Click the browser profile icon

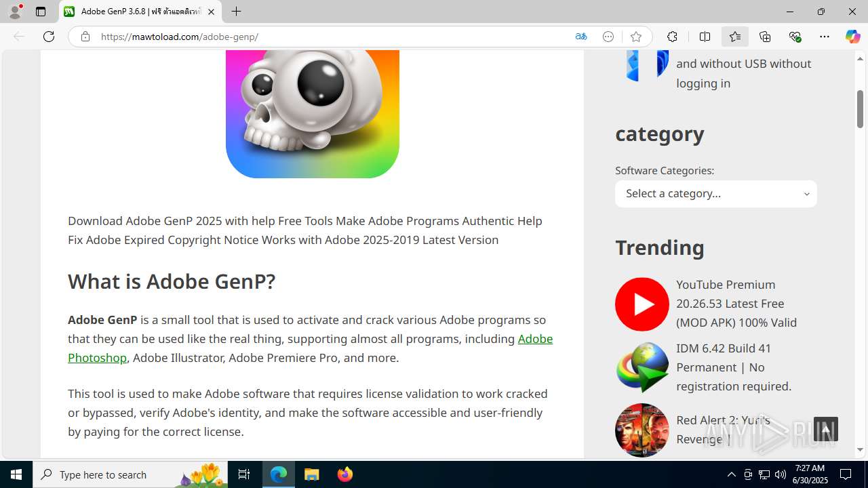[15, 12]
